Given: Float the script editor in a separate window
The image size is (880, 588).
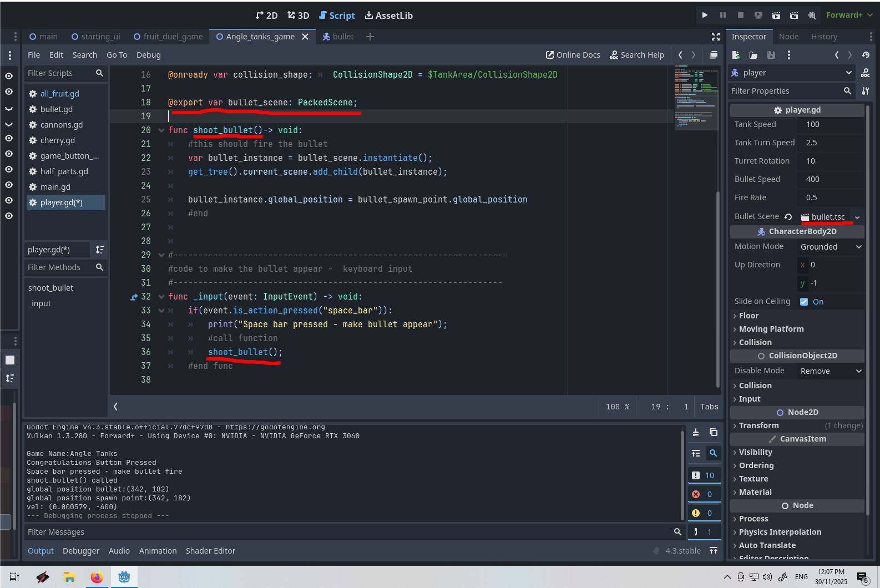Looking at the screenshot, I should coord(714,55).
